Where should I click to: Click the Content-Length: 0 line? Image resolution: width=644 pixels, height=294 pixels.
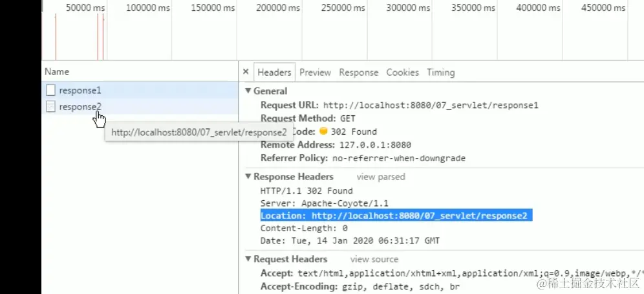point(304,228)
